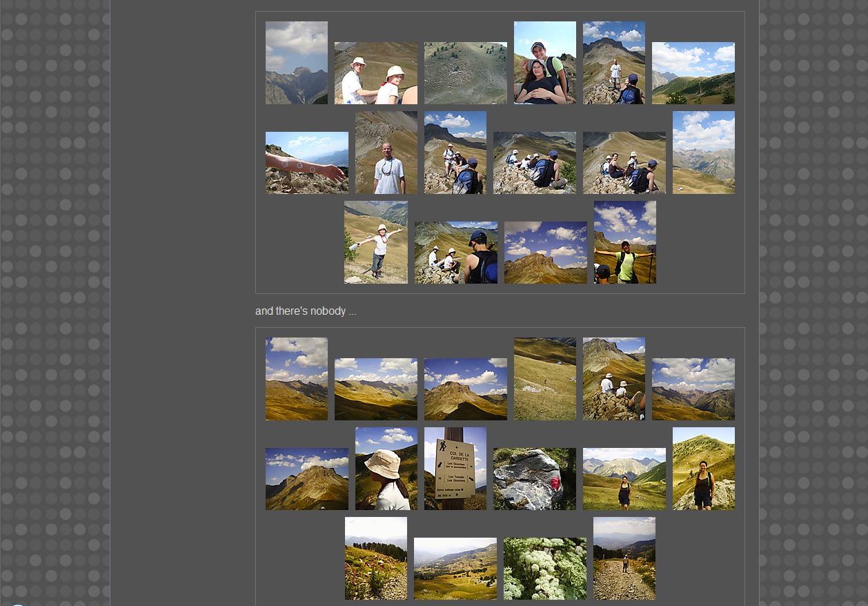View photo of man in black tank top
Image resolution: width=868 pixels, height=606 pixels.
point(455,253)
